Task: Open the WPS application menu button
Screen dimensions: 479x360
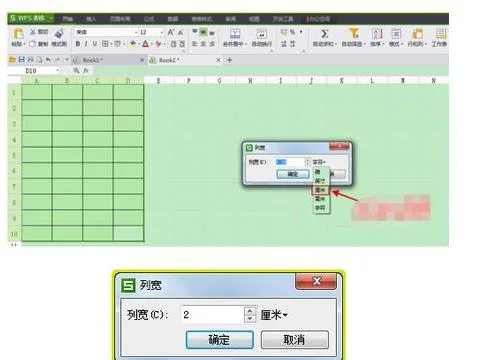Action: tap(31, 18)
